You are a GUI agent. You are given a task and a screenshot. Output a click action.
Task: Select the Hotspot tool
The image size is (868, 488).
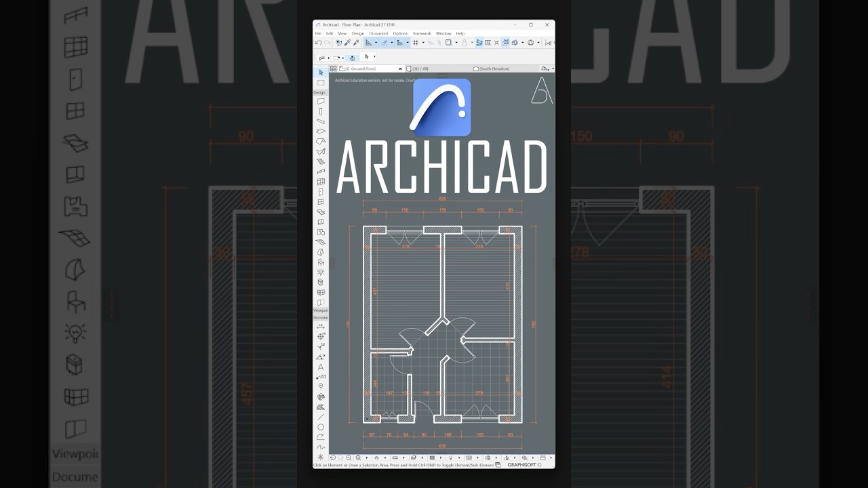pos(321,457)
